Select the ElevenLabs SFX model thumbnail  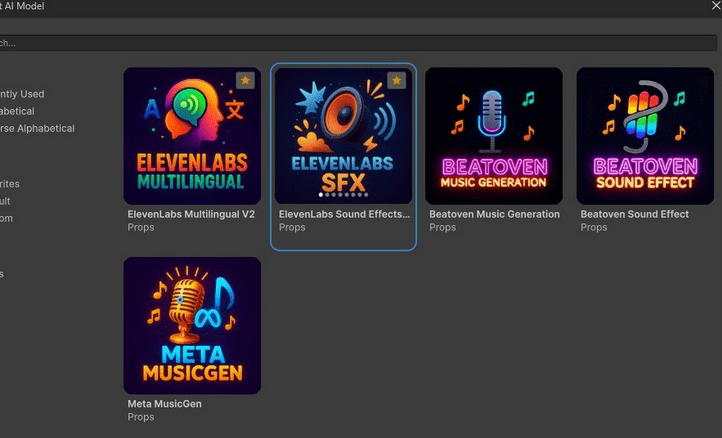343,136
